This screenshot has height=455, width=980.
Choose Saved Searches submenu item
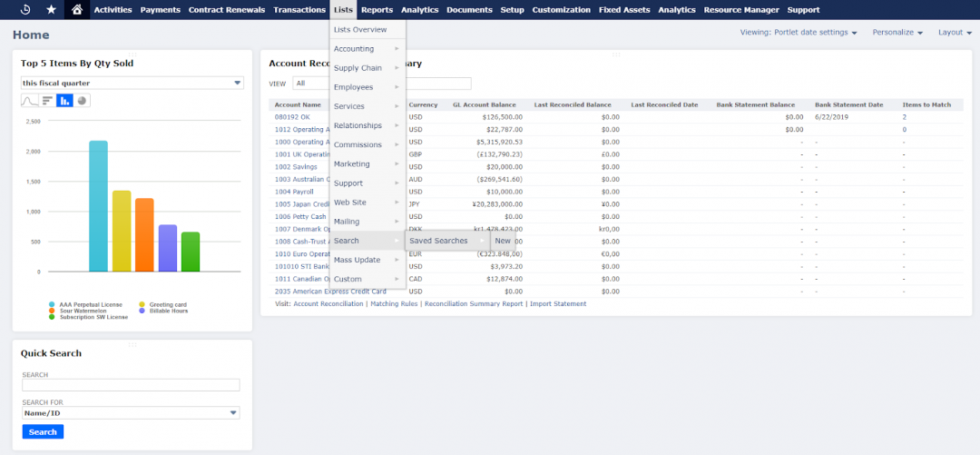[447, 241]
